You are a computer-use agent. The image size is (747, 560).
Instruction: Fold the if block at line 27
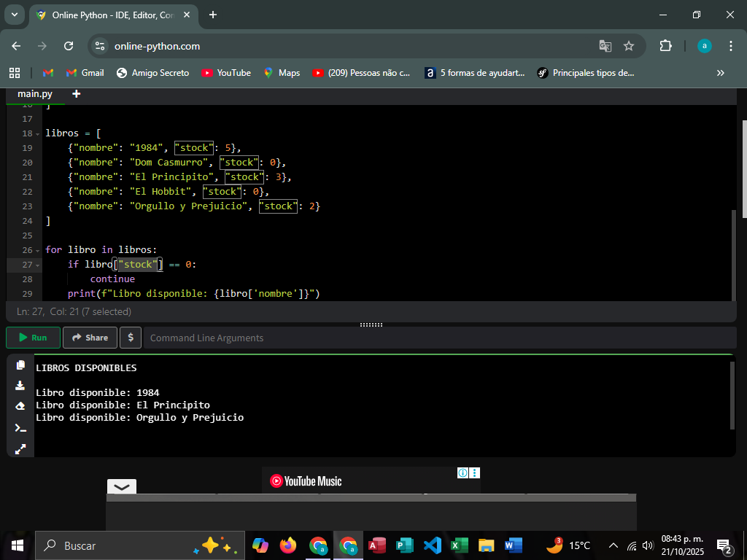tap(38, 265)
